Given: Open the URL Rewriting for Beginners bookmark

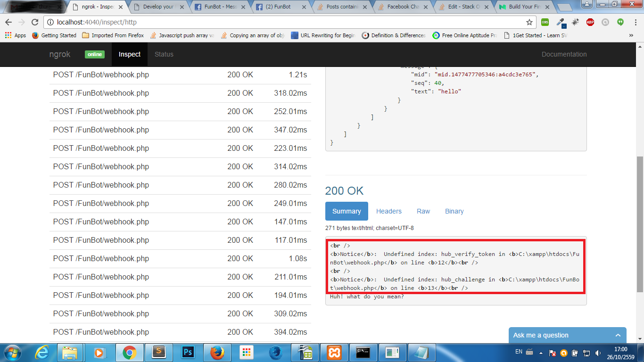Looking at the screenshot, I should tap(323, 35).
